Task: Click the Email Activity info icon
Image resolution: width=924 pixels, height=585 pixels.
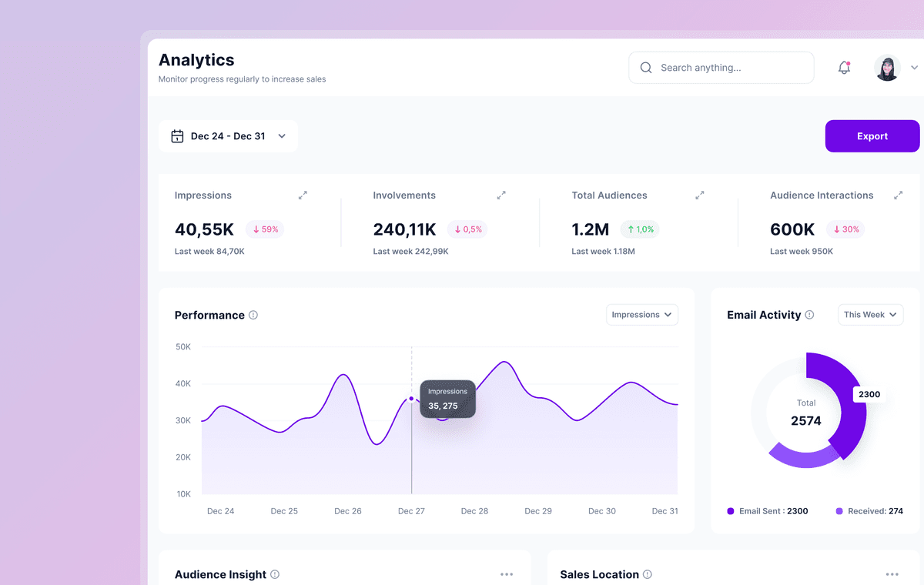Action: [x=809, y=315]
